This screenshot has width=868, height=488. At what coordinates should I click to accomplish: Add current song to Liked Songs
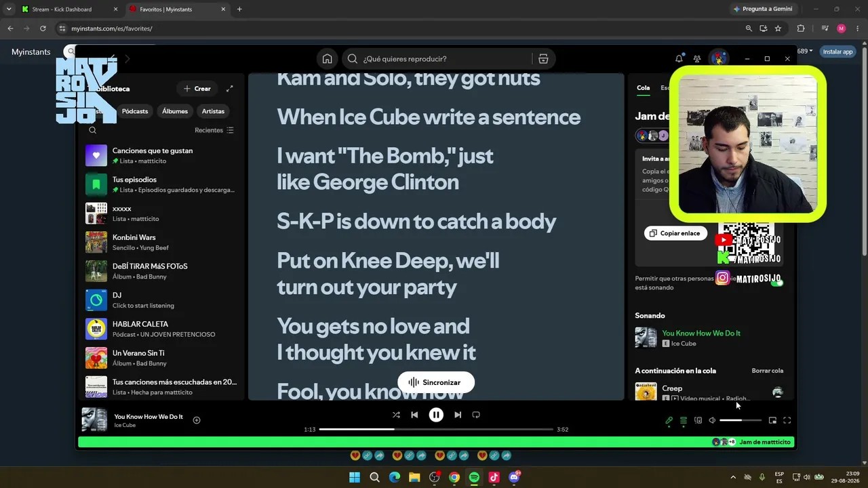197,420
